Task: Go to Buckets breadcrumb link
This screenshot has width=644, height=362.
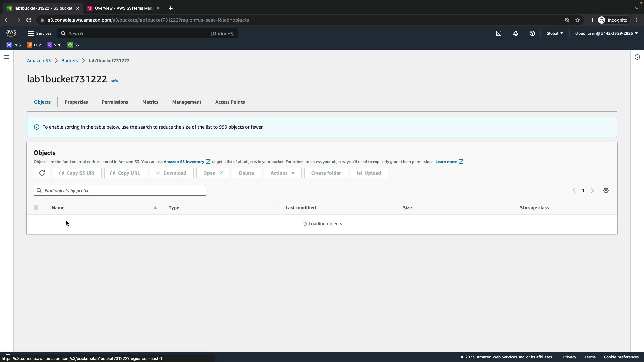Action: pyautogui.click(x=69, y=61)
